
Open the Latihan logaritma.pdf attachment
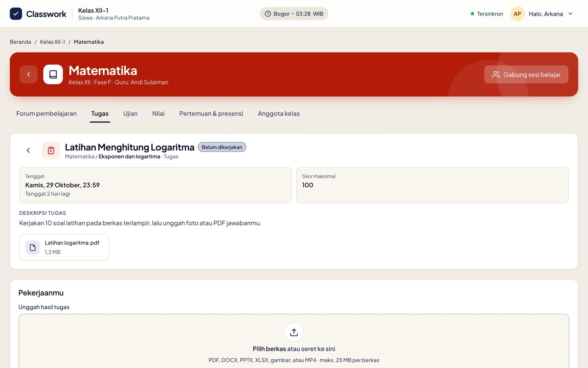click(64, 248)
